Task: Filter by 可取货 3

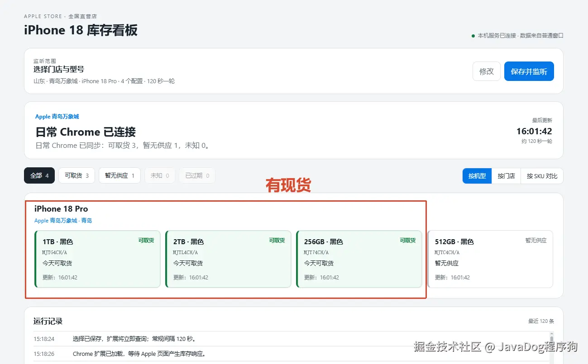Action: pyautogui.click(x=76, y=175)
